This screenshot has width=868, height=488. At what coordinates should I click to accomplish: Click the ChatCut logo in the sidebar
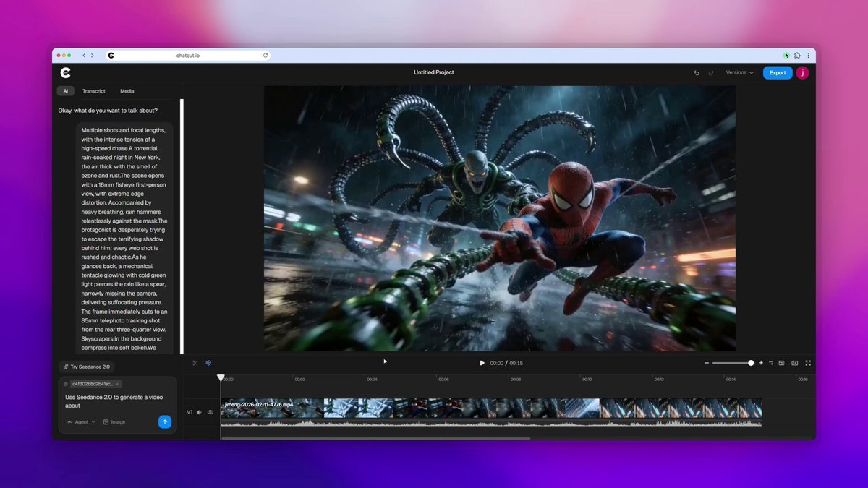(x=65, y=72)
